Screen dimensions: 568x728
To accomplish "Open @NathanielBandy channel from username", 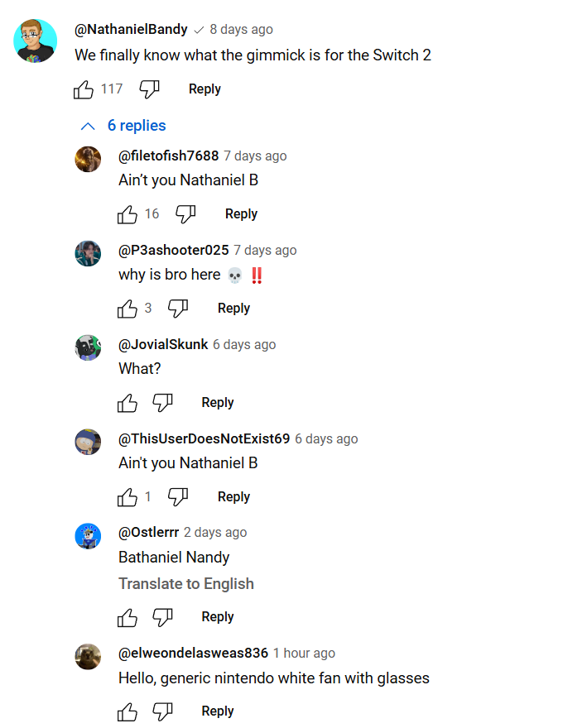I will [x=131, y=30].
